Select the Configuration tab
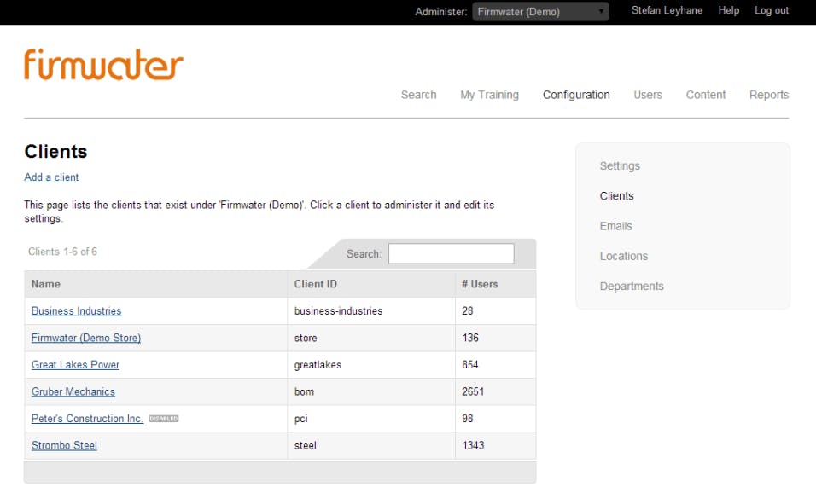Image resolution: width=816 pixels, height=504 pixels. (x=576, y=95)
